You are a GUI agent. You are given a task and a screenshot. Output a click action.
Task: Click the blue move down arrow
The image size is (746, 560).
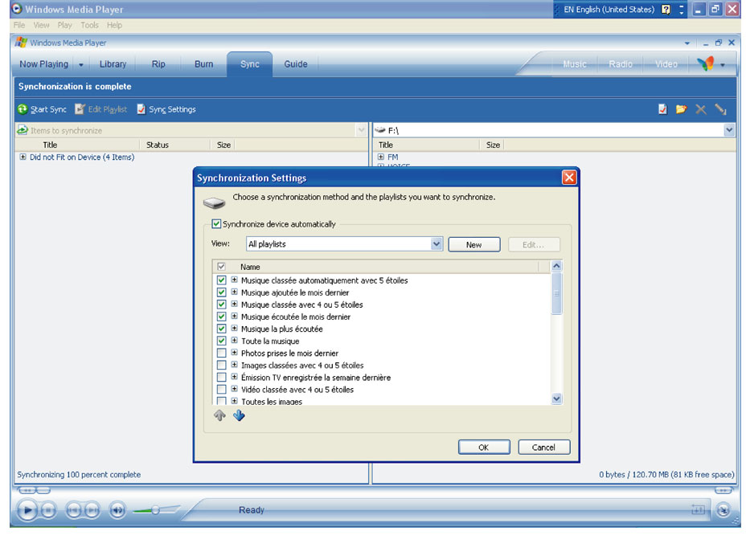(x=239, y=415)
